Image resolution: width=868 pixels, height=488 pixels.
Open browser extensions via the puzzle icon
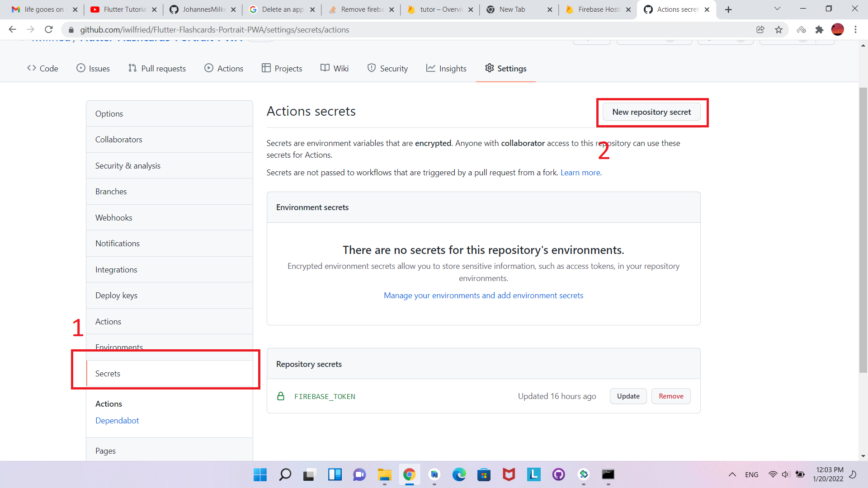coord(820,29)
